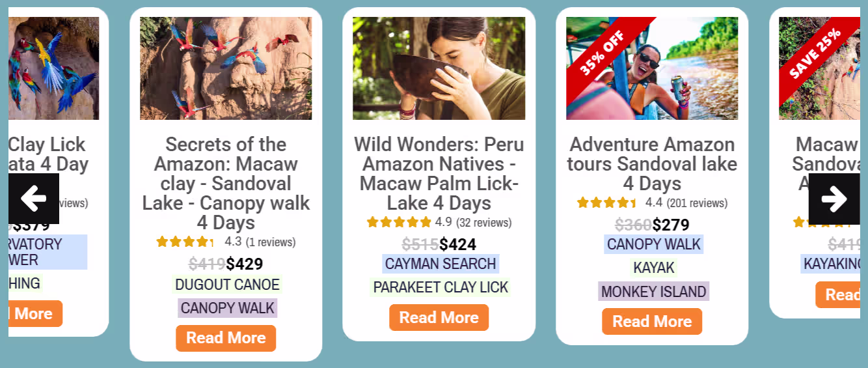
Task: Select the MONKEY ISLAND tag
Action: tap(653, 291)
